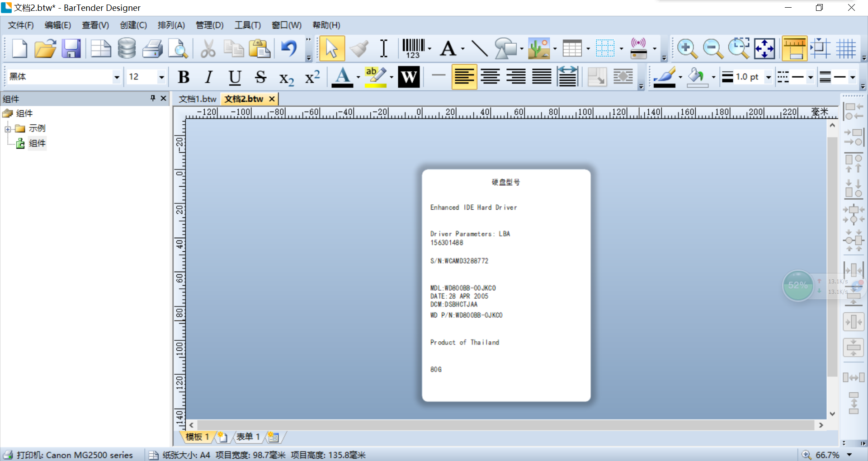This screenshot has height=461, width=868.
Task: Open the font name dropdown
Action: pos(117,77)
